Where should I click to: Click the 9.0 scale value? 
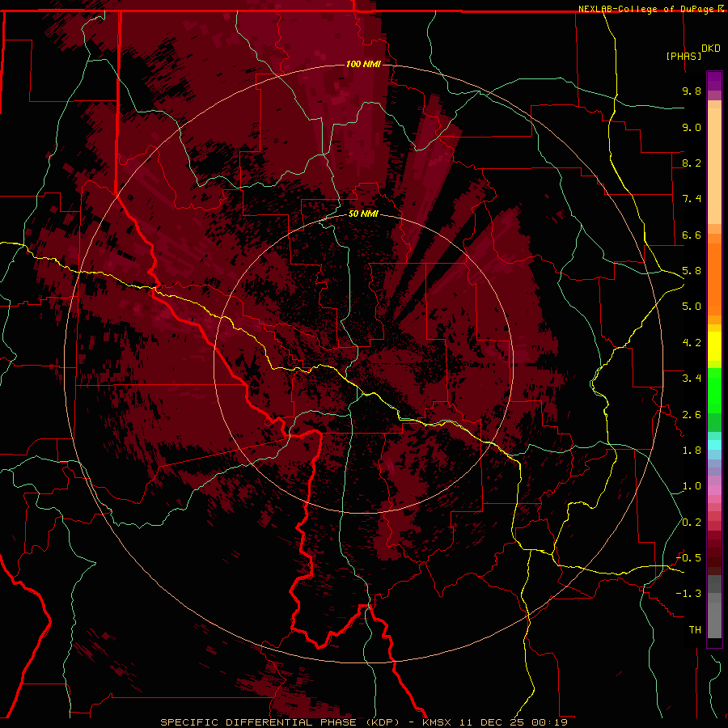coord(692,127)
